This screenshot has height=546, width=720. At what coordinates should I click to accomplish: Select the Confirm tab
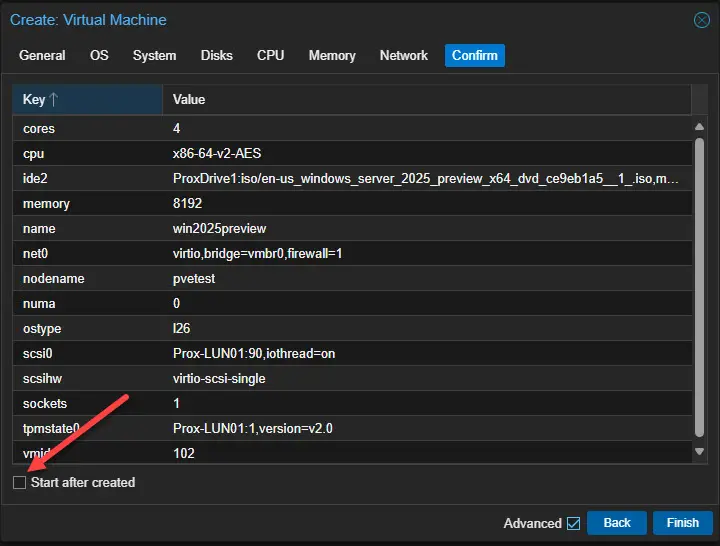[x=475, y=56]
